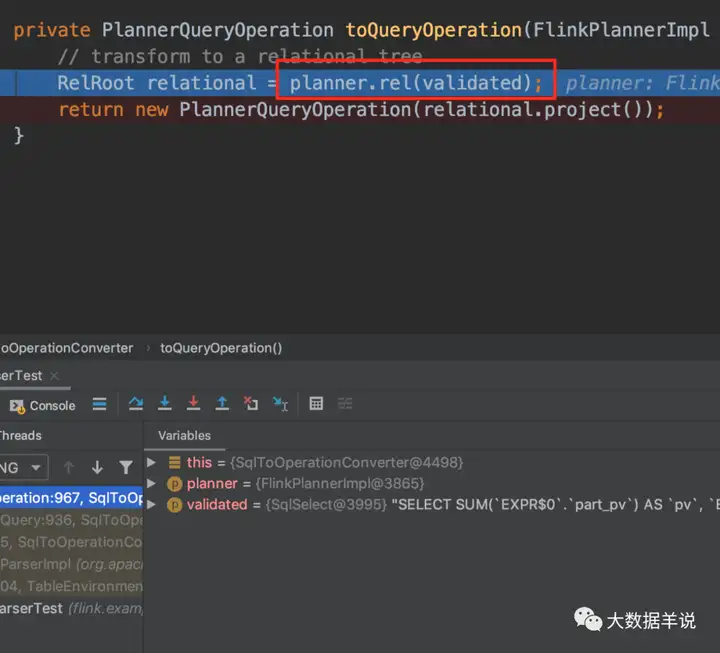Click the Run to Cursor icon
The height and width of the screenshot is (653, 720).
click(x=280, y=404)
